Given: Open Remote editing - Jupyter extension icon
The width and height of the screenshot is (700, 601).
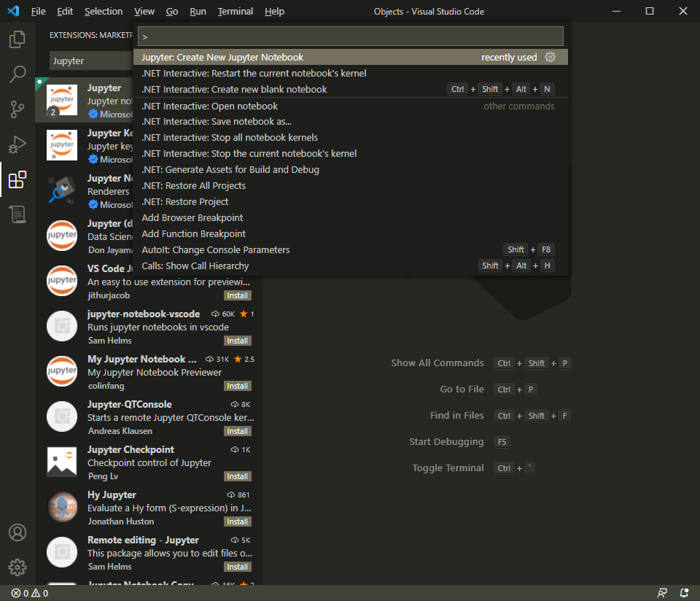Looking at the screenshot, I should [x=62, y=552].
